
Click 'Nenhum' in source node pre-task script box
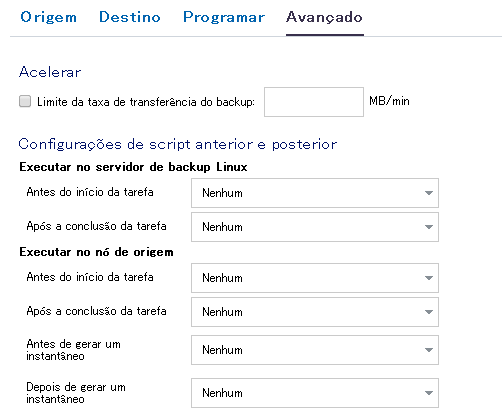tap(222, 278)
